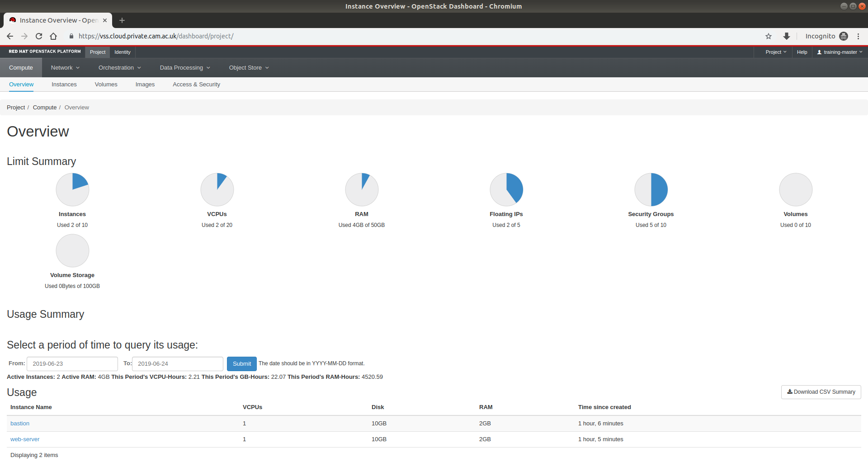The width and height of the screenshot is (868, 476).
Task: Open the training-master user menu
Action: pyautogui.click(x=839, y=52)
